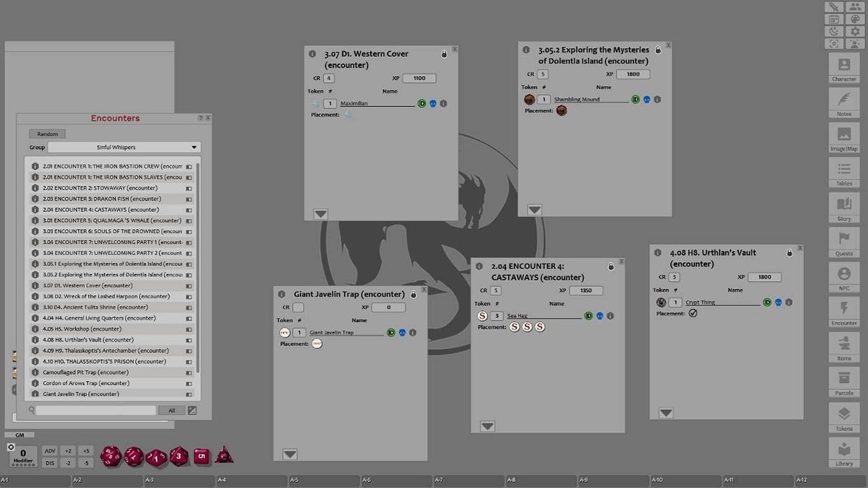Toggle ID visibility for the Maximilian token
The width and height of the screenshot is (868, 488).
(x=422, y=103)
